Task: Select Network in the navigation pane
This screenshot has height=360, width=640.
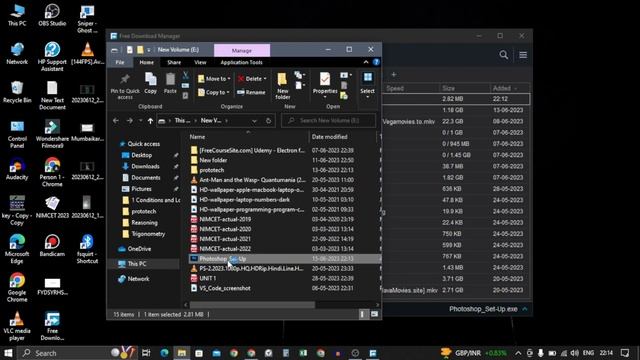Action: tap(133, 279)
